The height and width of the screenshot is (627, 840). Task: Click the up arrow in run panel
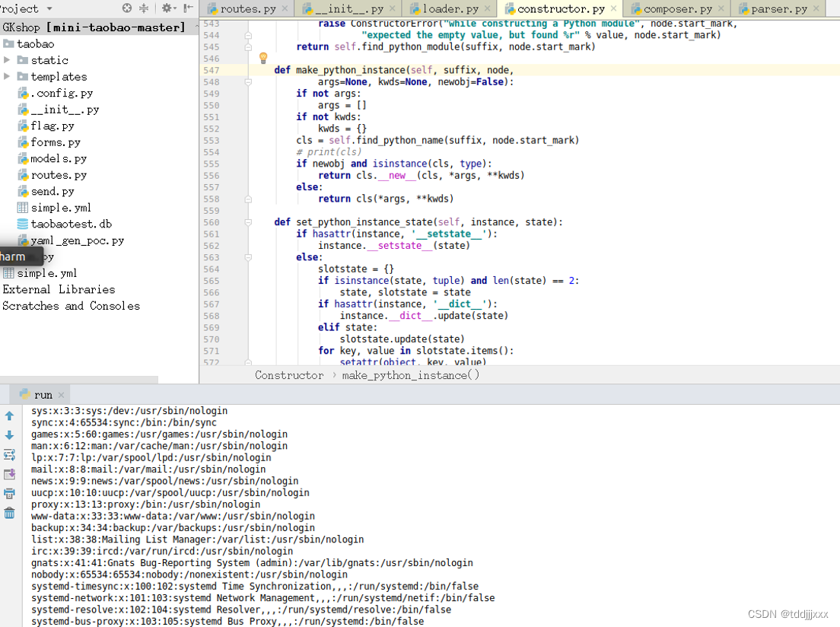pos(10,416)
